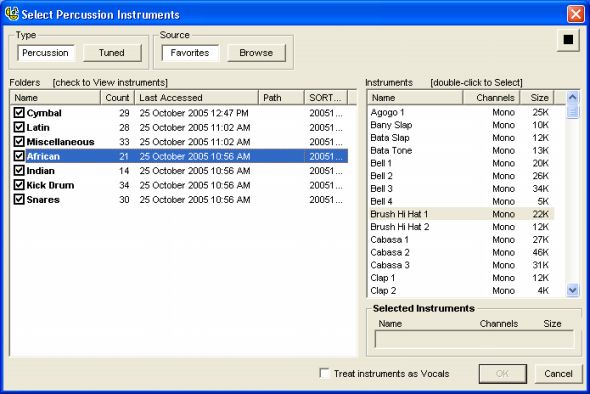590x394 pixels.
Task: Select the Cabasa 2 instrument
Action: pyautogui.click(x=461, y=252)
